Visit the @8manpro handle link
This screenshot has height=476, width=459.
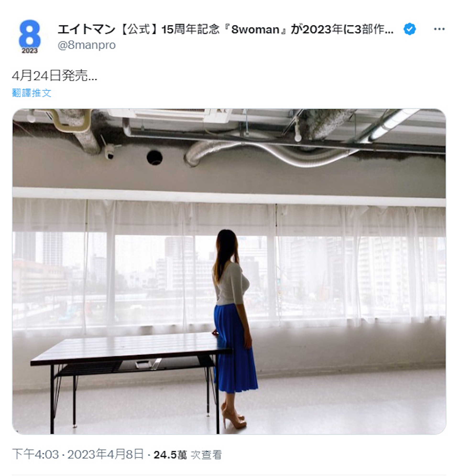tap(87, 45)
